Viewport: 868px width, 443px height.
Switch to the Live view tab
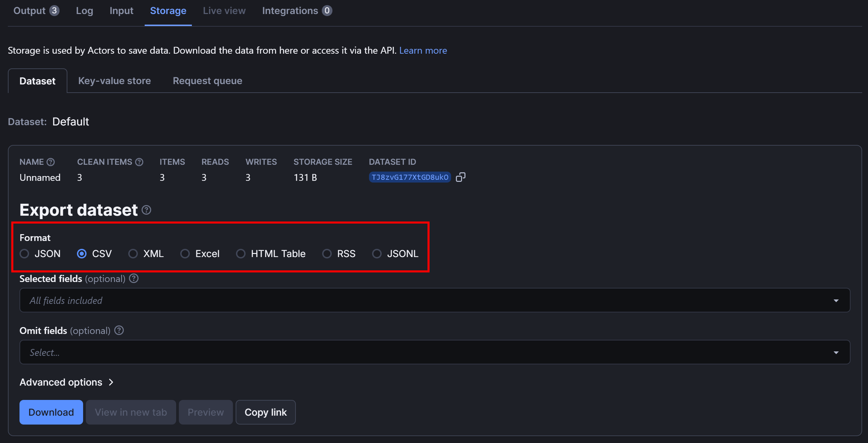point(224,11)
